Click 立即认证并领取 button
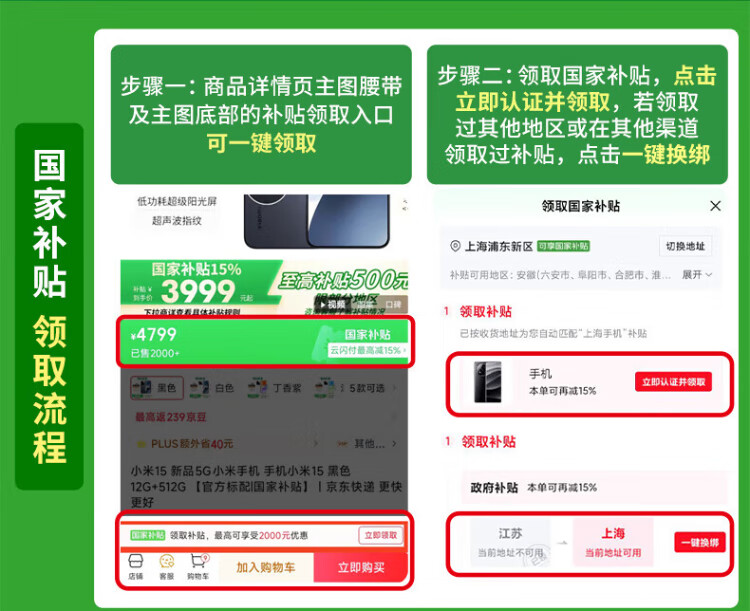 [673, 382]
